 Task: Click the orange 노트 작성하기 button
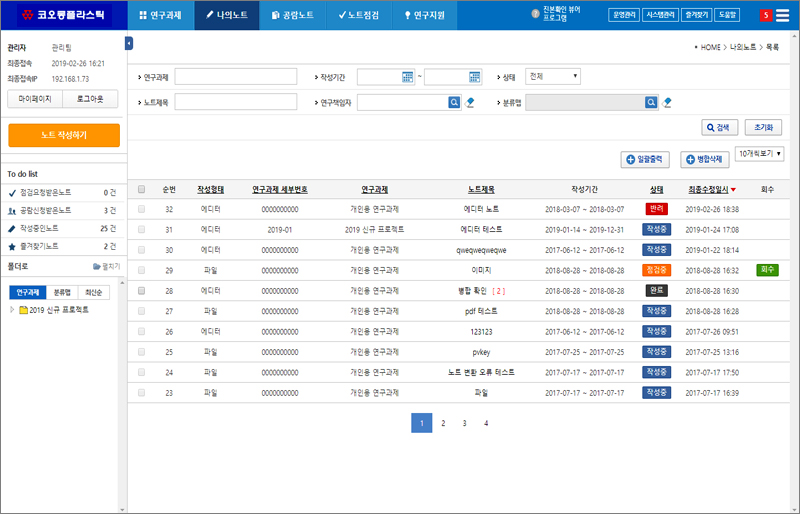[64, 135]
